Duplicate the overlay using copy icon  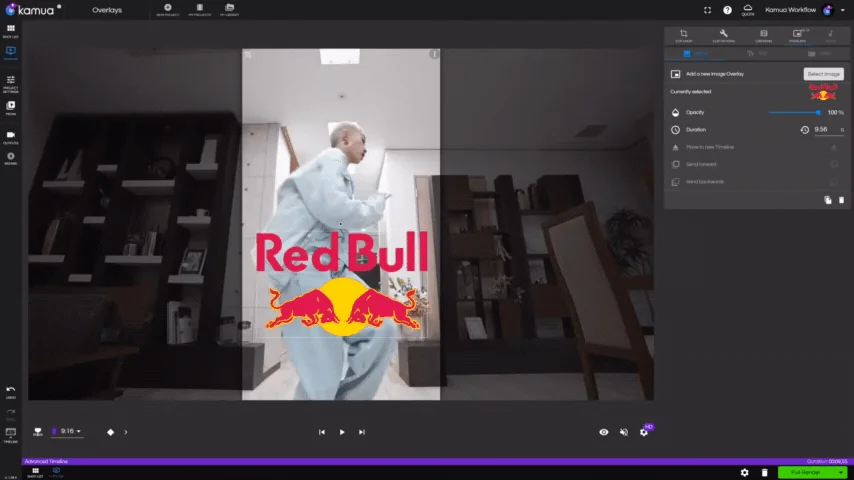click(x=828, y=200)
